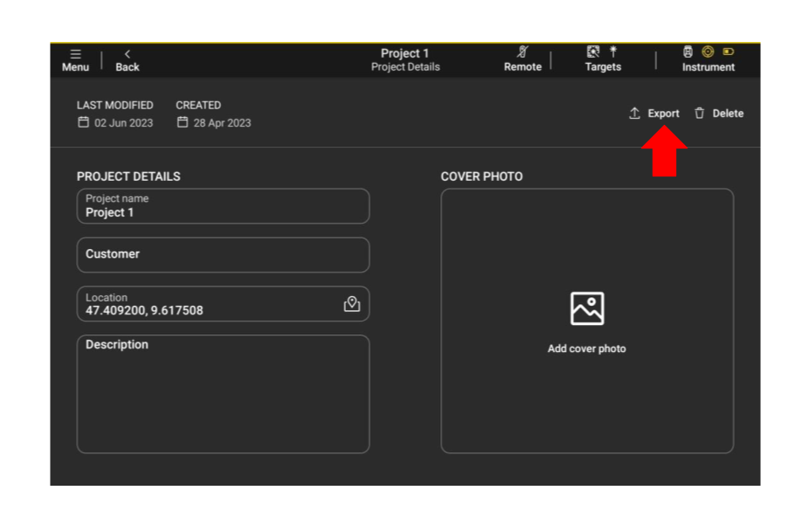The height and width of the screenshot is (532, 802).
Task: Open the Remote connection icon
Action: (522, 52)
